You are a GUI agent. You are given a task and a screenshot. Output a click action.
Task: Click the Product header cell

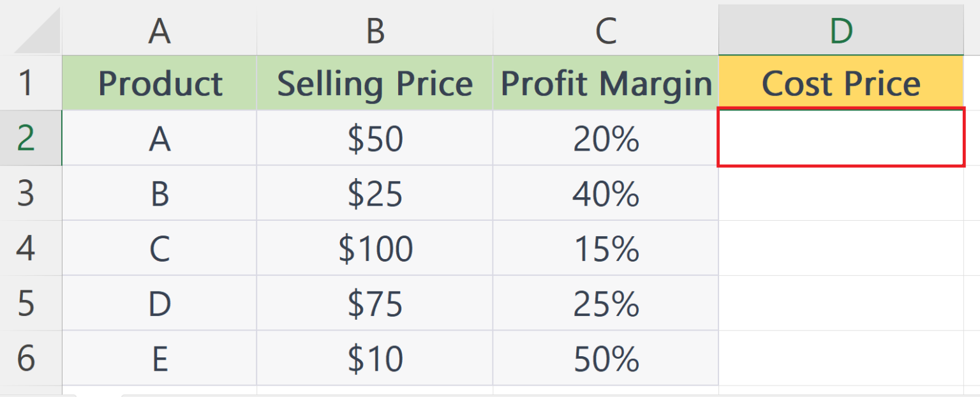point(160,83)
